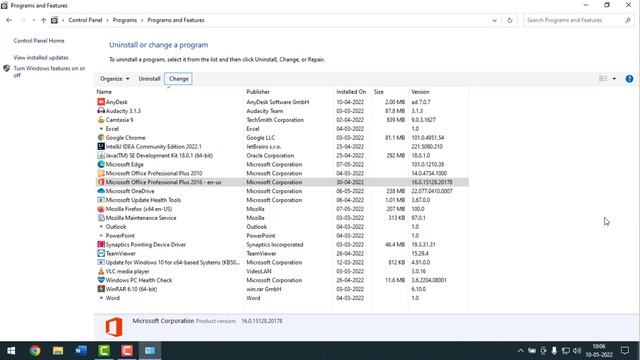
Task: Select the Word program row
Action: click(x=282, y=298)
